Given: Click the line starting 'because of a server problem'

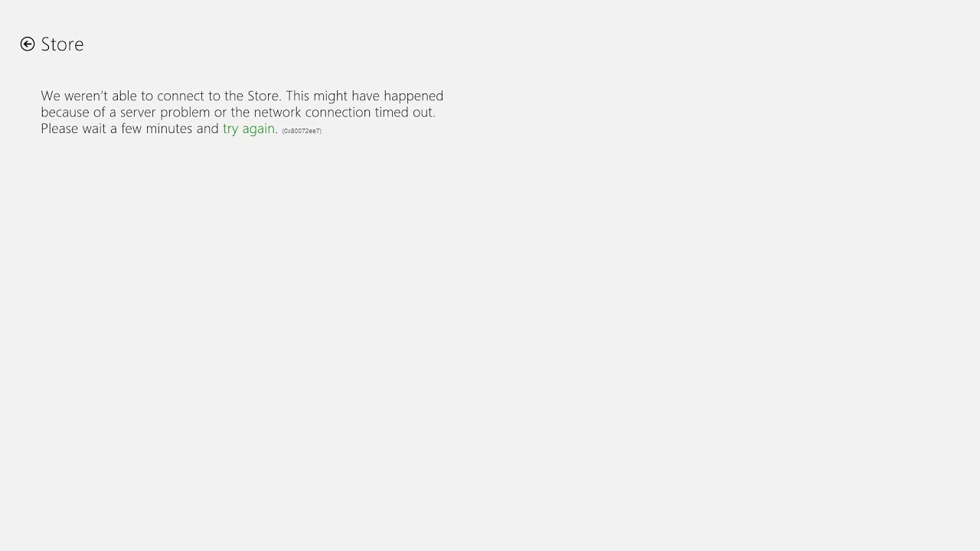Looking at the screenshot, I should coord(238,112).
